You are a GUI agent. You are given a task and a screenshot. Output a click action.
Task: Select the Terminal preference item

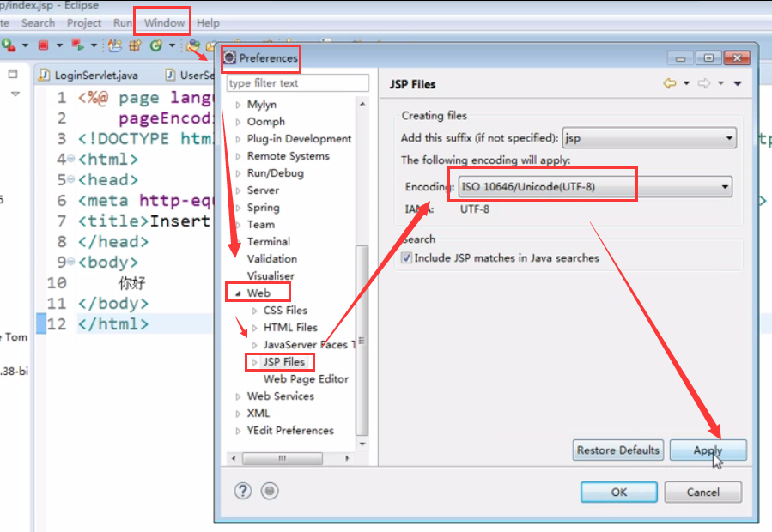[x=268, y=242]
